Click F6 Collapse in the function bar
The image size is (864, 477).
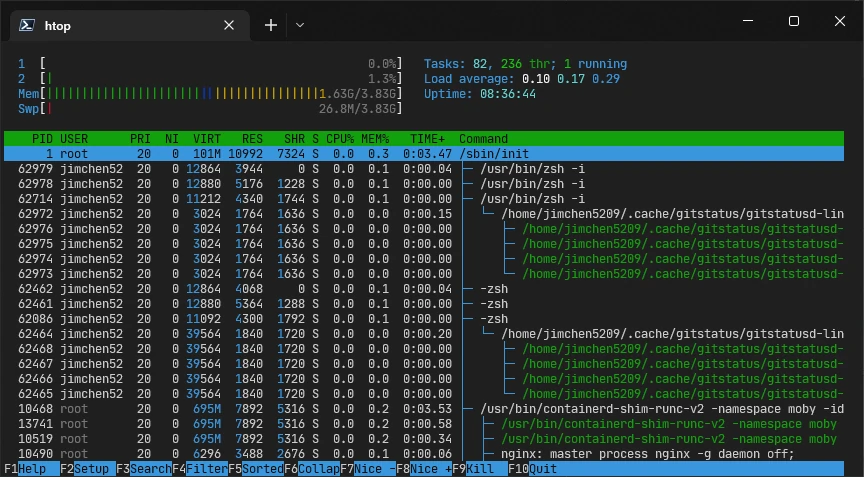(317, 469)
